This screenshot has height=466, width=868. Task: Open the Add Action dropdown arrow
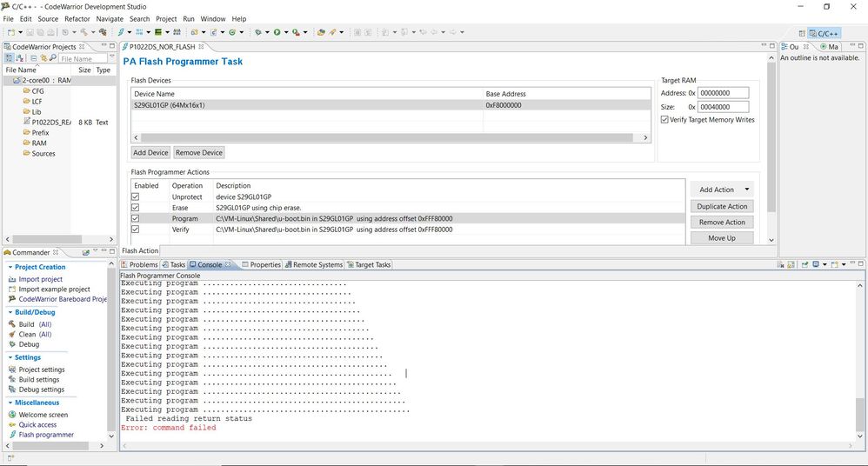click(x=747, y=190)
